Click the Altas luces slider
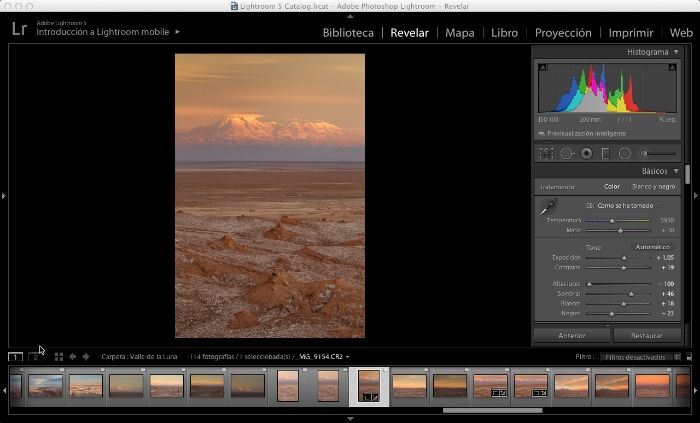The width and height of the screenshot is (700, 423). pos(618,284)
